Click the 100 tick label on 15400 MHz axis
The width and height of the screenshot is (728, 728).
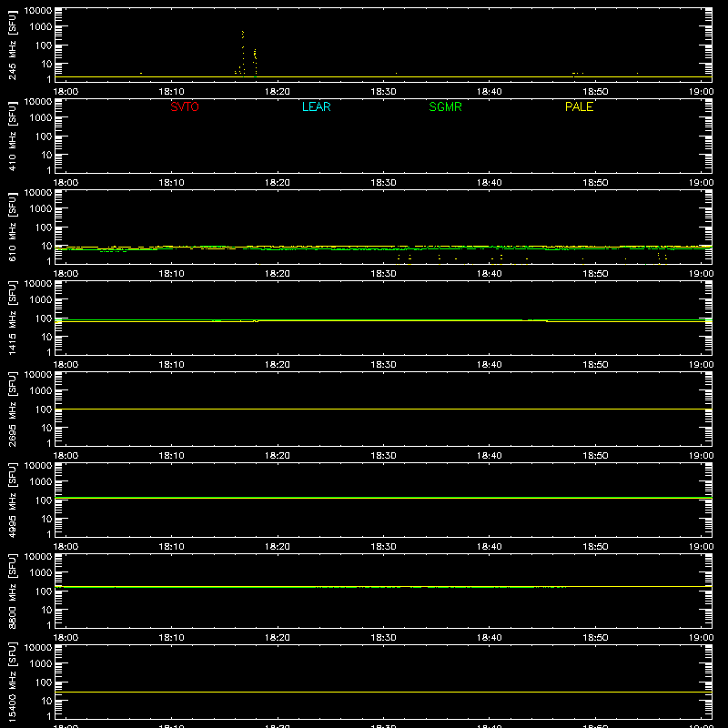44,682
